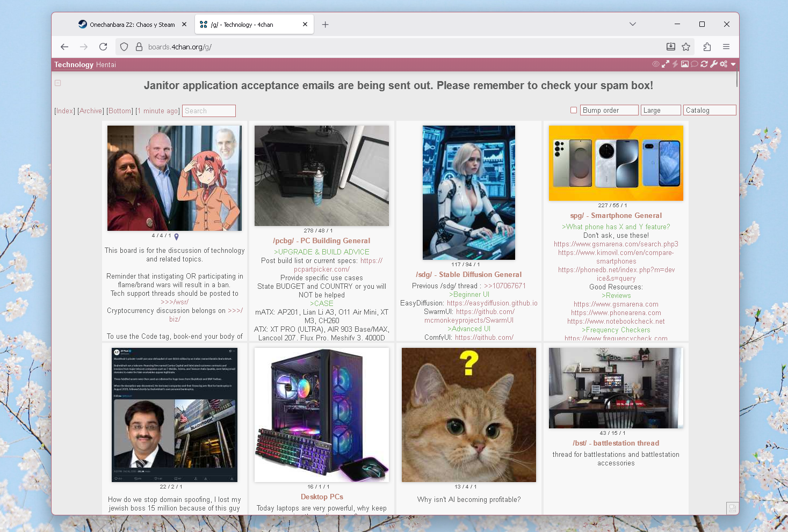Image resolution: width=788 pixels, height=532 pixels.
Task: Click the speech bubble icon in header
Action: [x=695, y=64]
